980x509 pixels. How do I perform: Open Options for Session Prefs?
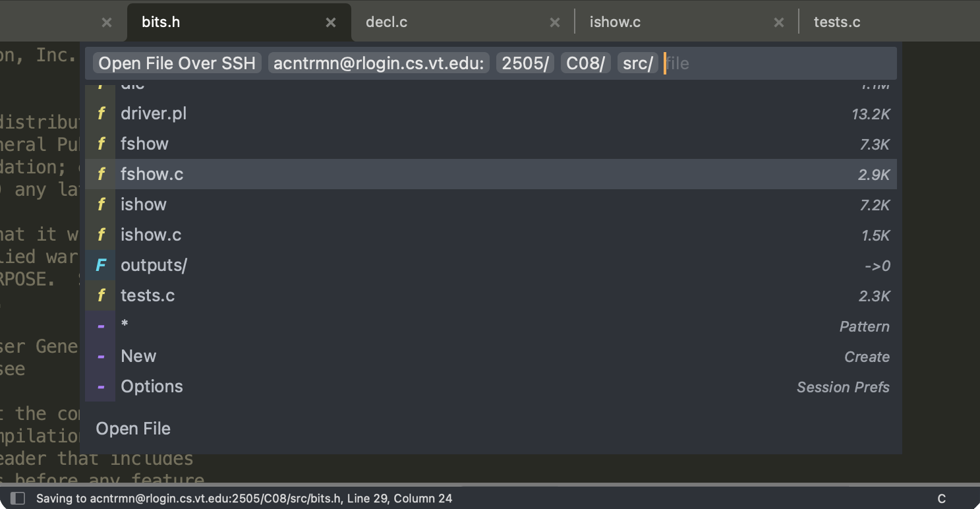tap(152, 386)
